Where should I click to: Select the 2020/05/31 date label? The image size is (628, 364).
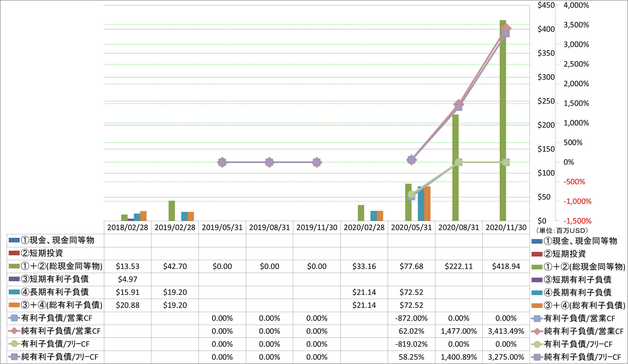point(412,227)
